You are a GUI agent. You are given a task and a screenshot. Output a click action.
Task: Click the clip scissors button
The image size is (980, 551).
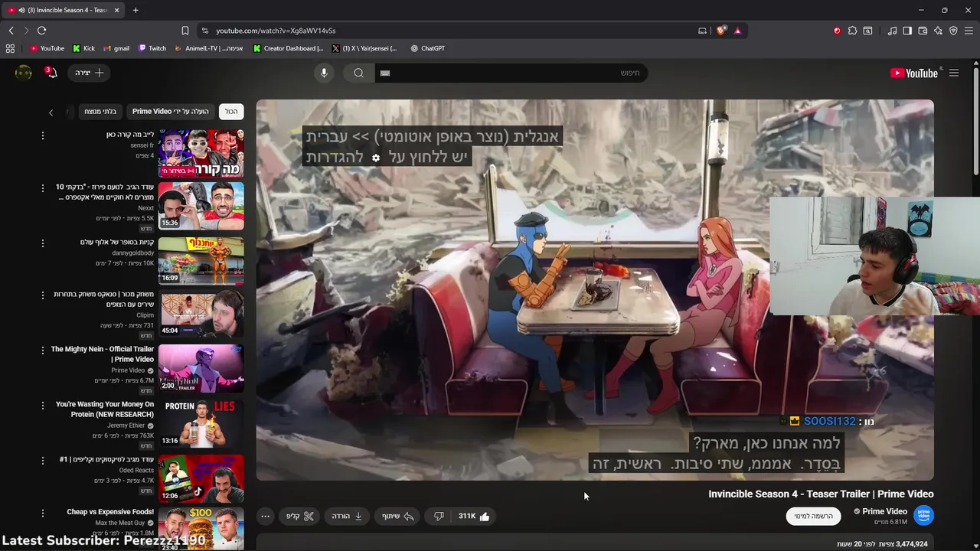(x=300, y=517)
